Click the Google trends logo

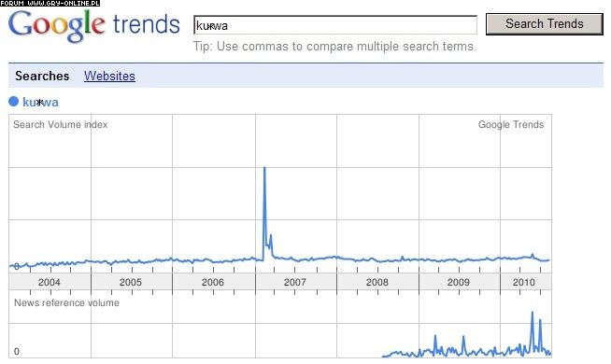(x=94, y=25)
